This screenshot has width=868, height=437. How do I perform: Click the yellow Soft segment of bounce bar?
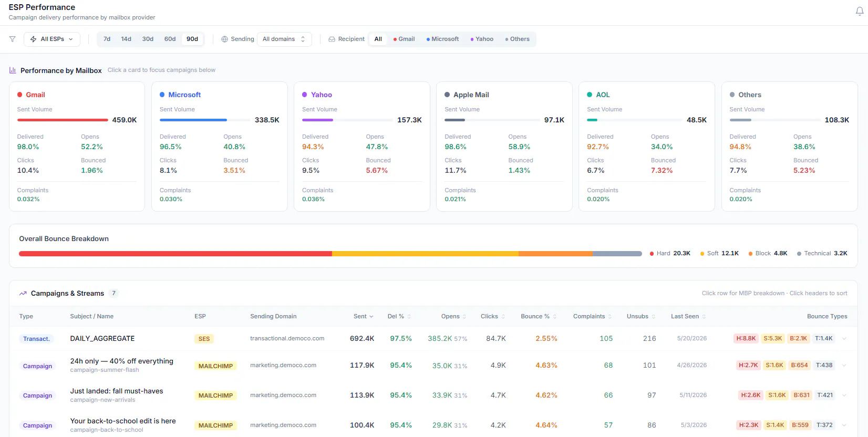click(425, 254)
